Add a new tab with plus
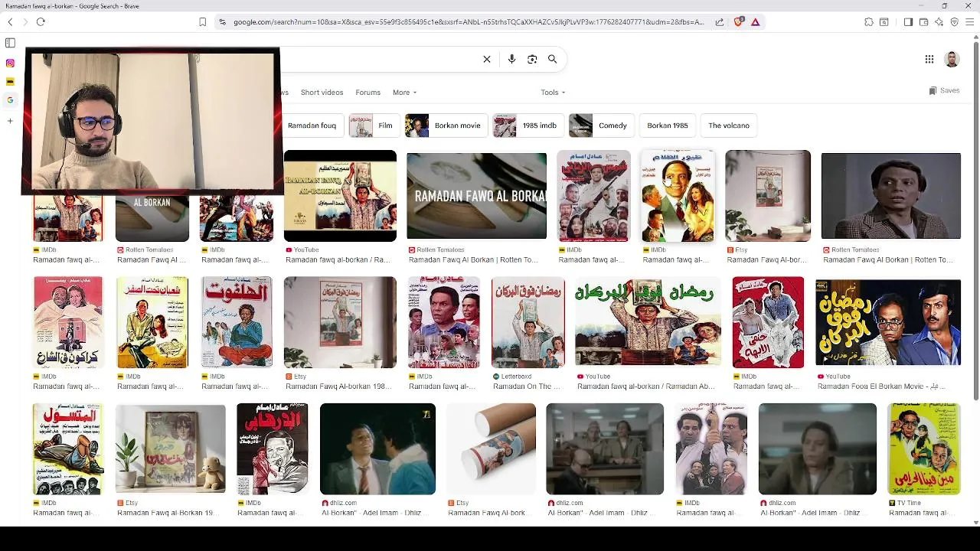 pyautogui.click(x=10, y=121)
